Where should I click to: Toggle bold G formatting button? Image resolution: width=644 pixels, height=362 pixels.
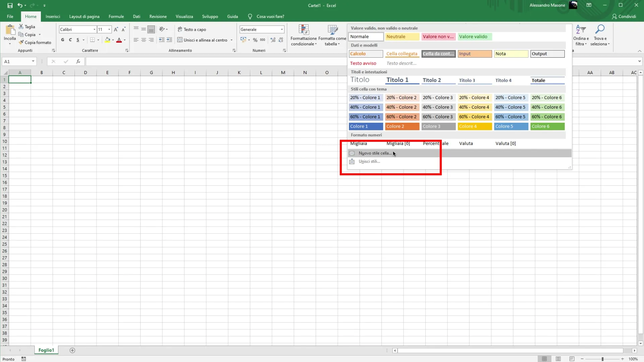click(x=62, y=40)
